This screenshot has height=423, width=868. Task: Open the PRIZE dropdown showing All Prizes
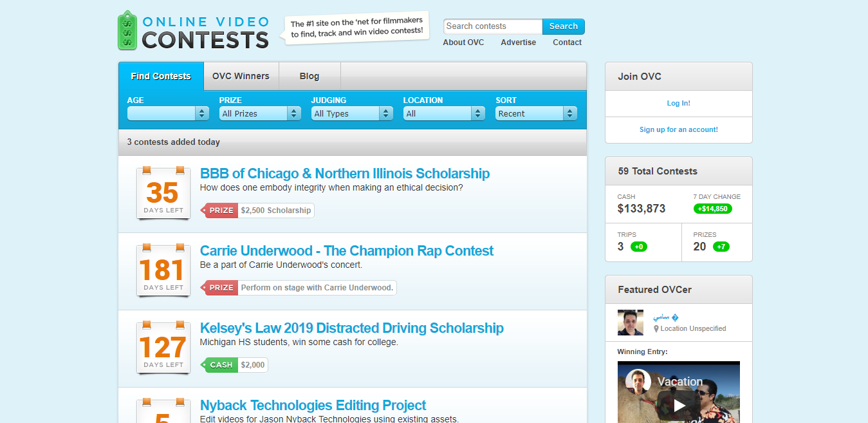coord(260,113)
